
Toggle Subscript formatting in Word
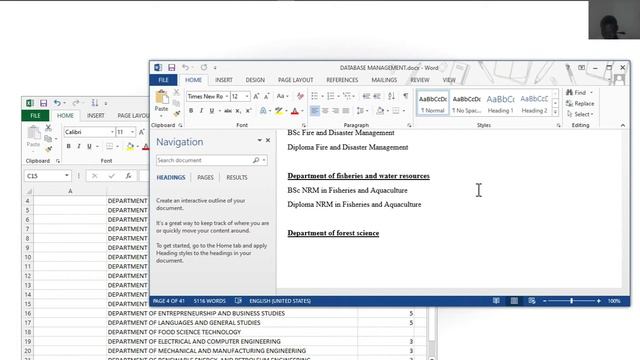point(238,111)
